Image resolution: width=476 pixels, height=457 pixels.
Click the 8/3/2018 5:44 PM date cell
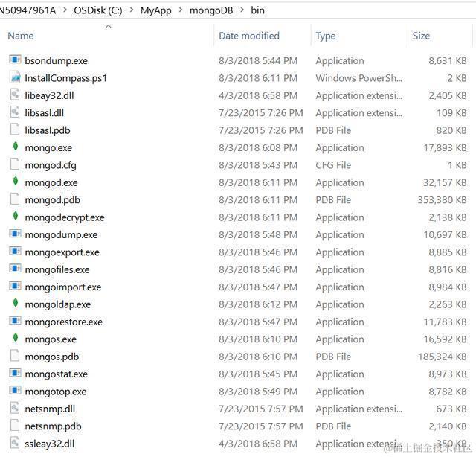[258, 60]
